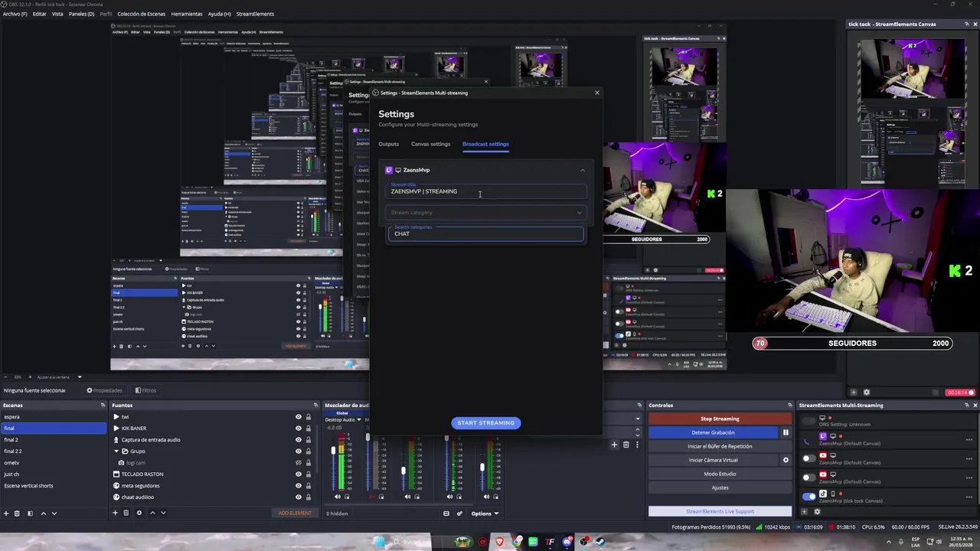Click the Search categories field
Screen dimensions: 980x551
pos(485,233)
